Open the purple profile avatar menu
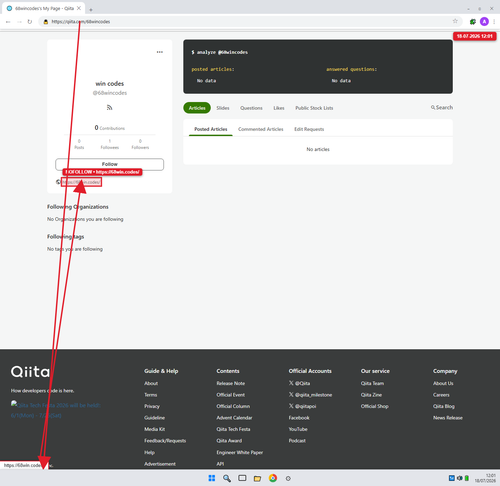 (x=484, y=22)
